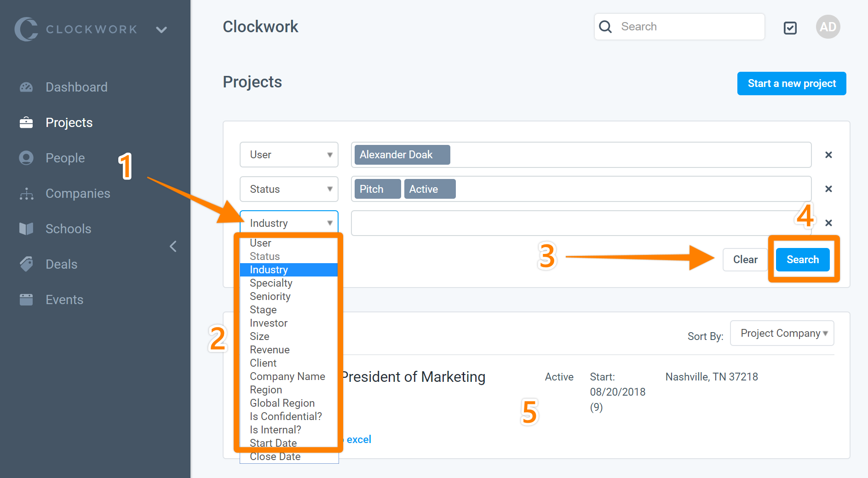
Task: Click the Projects briefcase icon
Action: (26, 122)
